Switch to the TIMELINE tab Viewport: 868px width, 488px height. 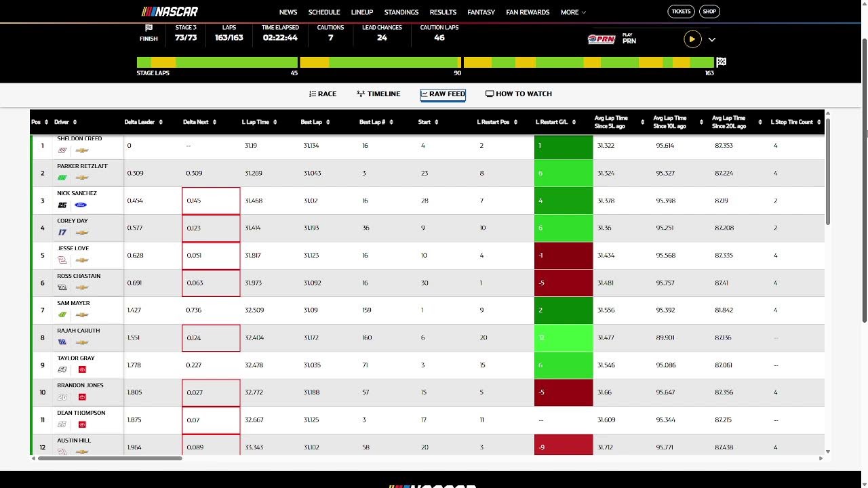[x=378, y=94]
